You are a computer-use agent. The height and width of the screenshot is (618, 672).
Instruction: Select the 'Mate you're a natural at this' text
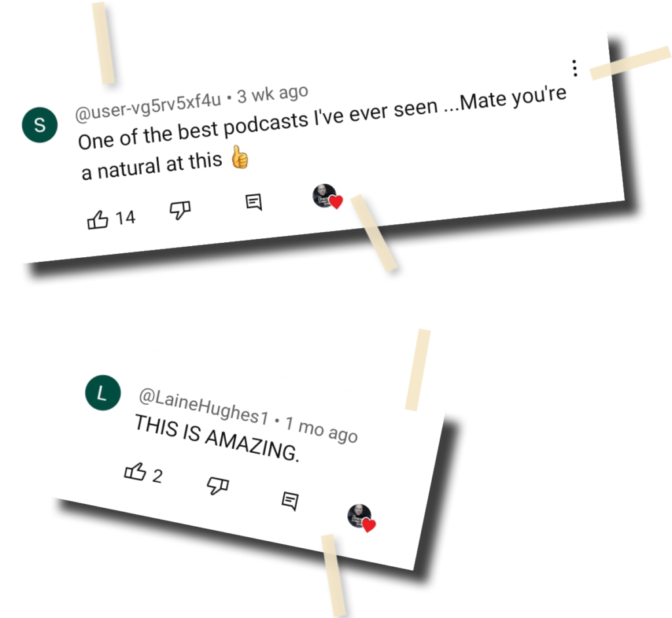point(324,133)
